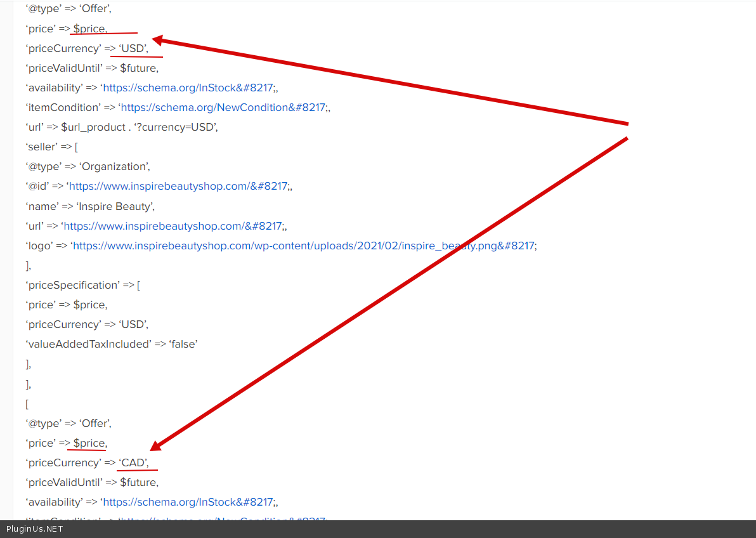Click the underlined $price in the USD offer
Screen dimensions: 756x538
(x=89, y=29)
